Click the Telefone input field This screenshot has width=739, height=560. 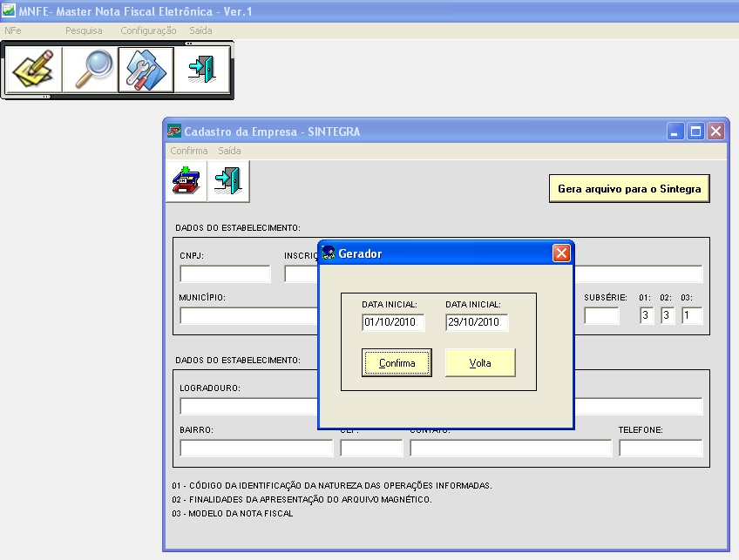coord(660,449)
